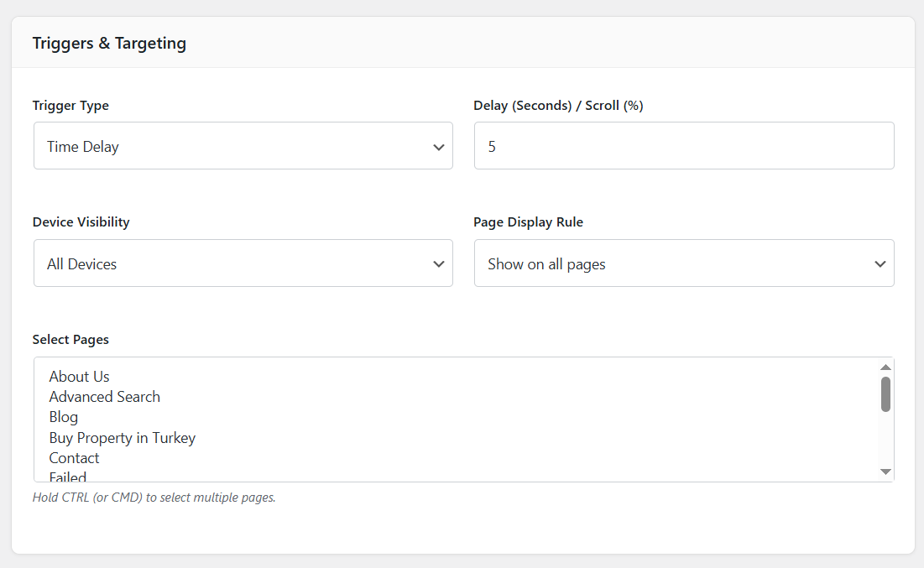Open the Page Display Rule dropdown
The image size is (924, 568).
684,263
